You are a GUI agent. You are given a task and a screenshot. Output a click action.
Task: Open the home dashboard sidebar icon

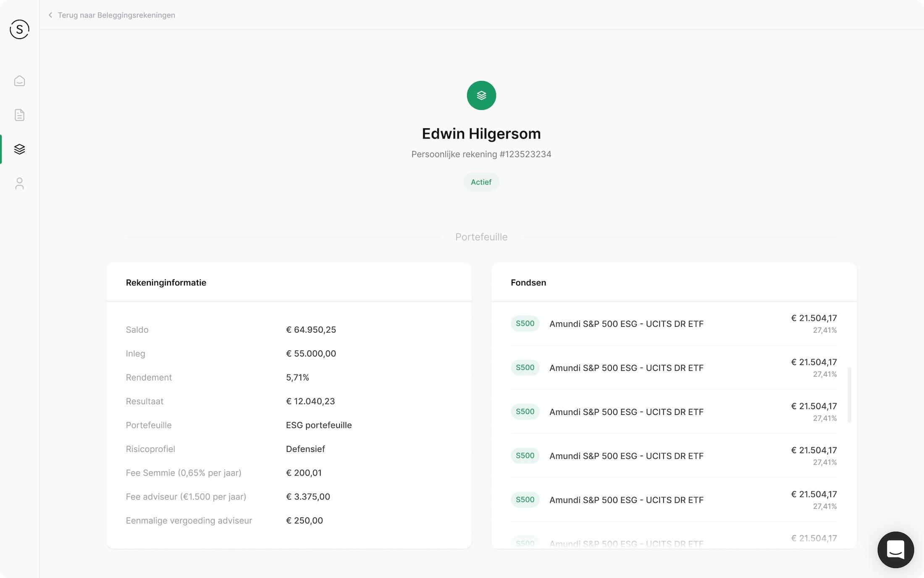[19, 81]
